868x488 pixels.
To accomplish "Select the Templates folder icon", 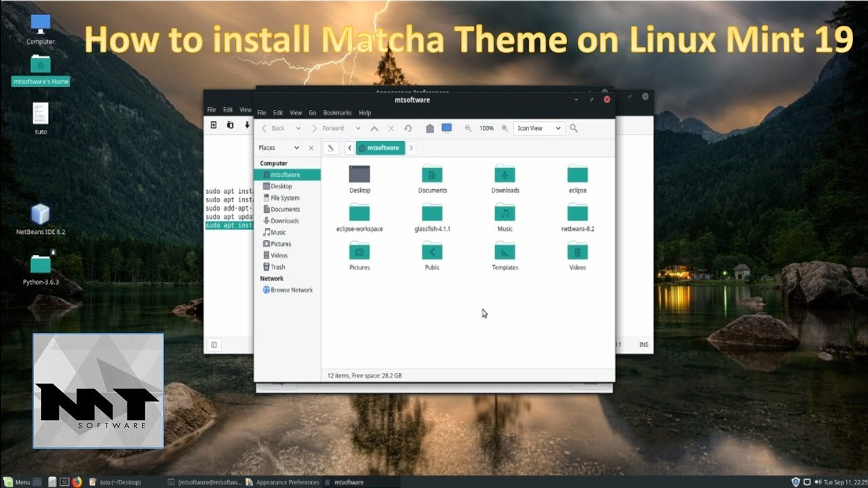I will 505,251.
